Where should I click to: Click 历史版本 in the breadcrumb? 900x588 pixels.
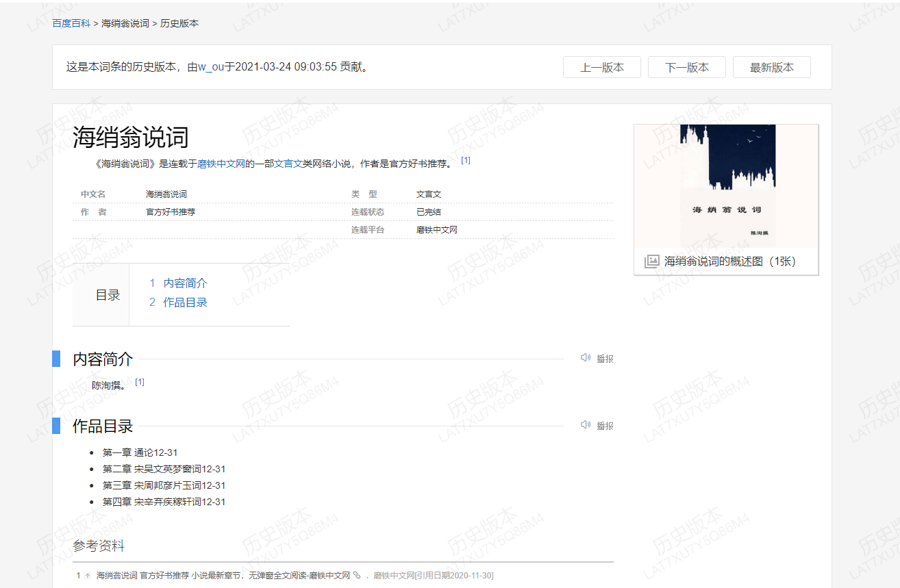point(179,23)
